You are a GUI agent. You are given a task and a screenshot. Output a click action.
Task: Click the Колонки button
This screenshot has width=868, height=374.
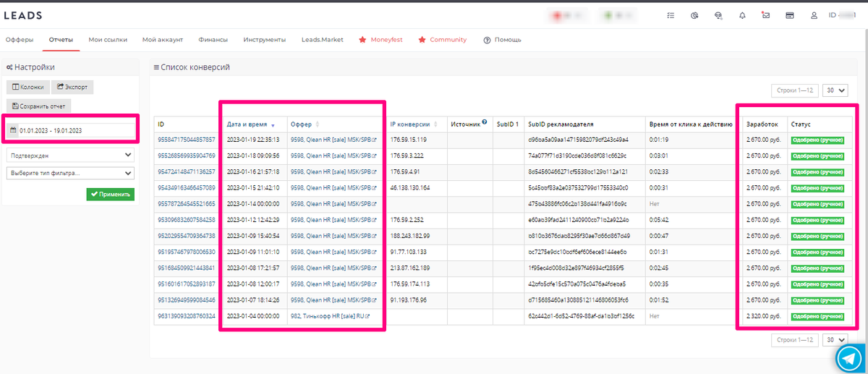pos(27,88)
